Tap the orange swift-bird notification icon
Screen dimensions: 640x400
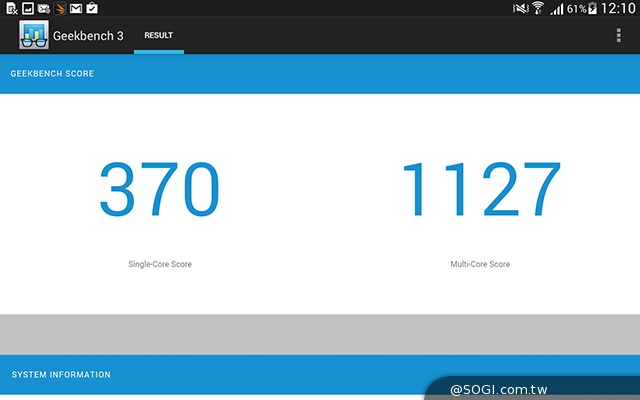point(60,8)
